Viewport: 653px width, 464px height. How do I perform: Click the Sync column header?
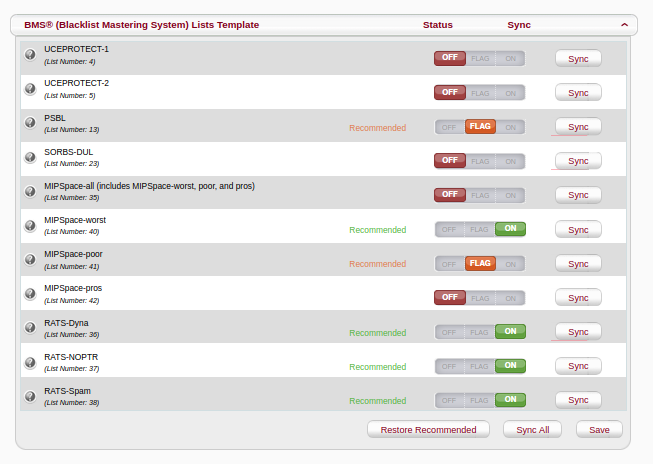click(x=519, y=25)
